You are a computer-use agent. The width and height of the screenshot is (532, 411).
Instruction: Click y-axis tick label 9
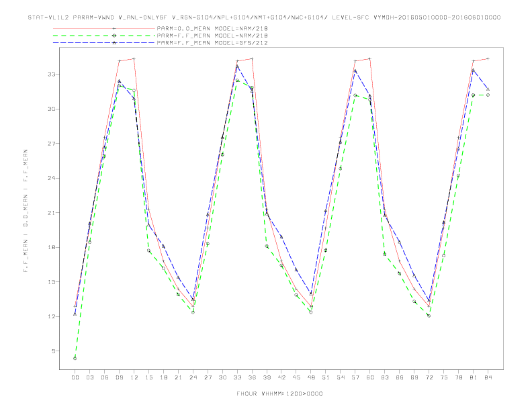[x=53, y=351]
